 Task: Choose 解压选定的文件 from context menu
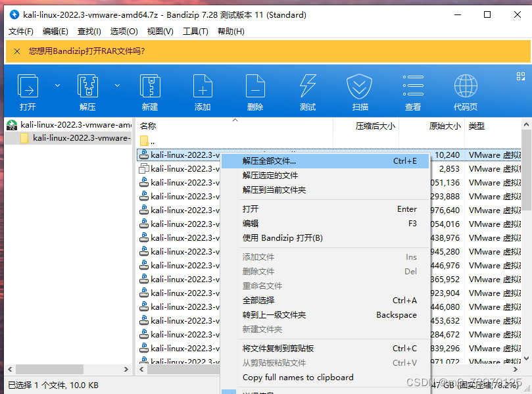(x=325, y=176)
